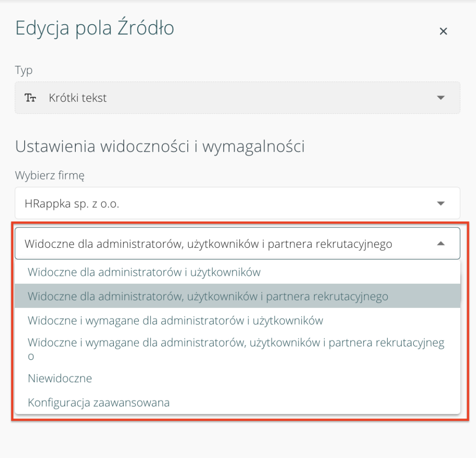Select the Niewidoczne option
476x458 pixels.
click(x=60, y=378)
